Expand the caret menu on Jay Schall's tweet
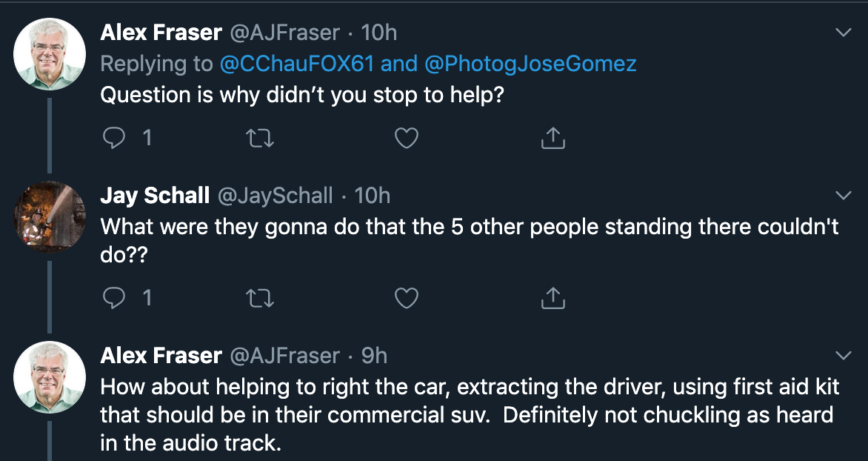This screenshot has height=461, width=868. pos(843,196)
